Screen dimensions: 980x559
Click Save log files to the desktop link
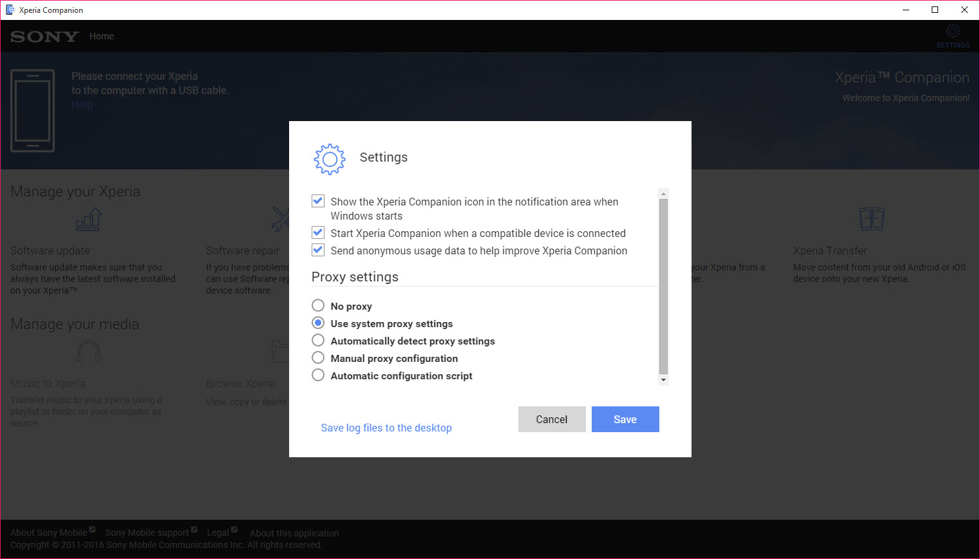386,428
